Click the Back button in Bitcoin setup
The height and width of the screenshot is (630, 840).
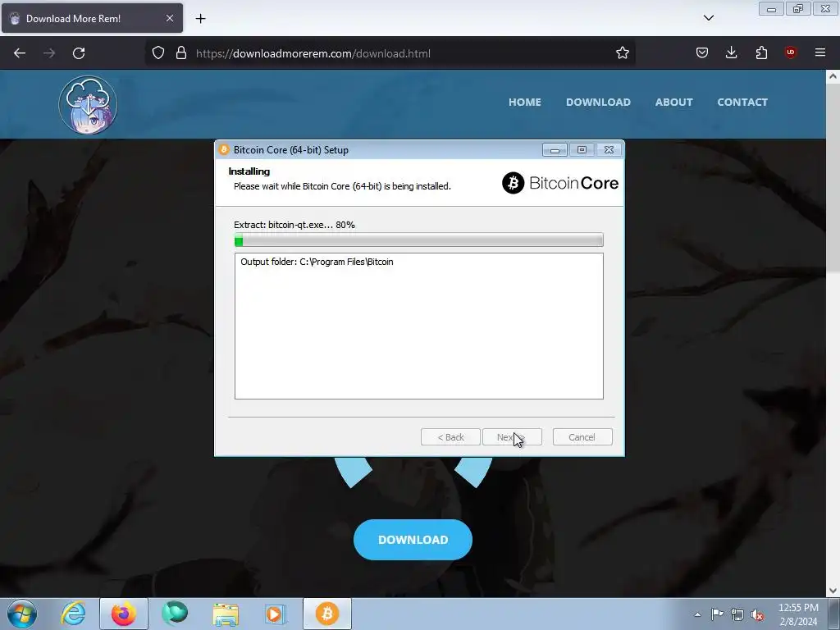[x=450, y=437]
